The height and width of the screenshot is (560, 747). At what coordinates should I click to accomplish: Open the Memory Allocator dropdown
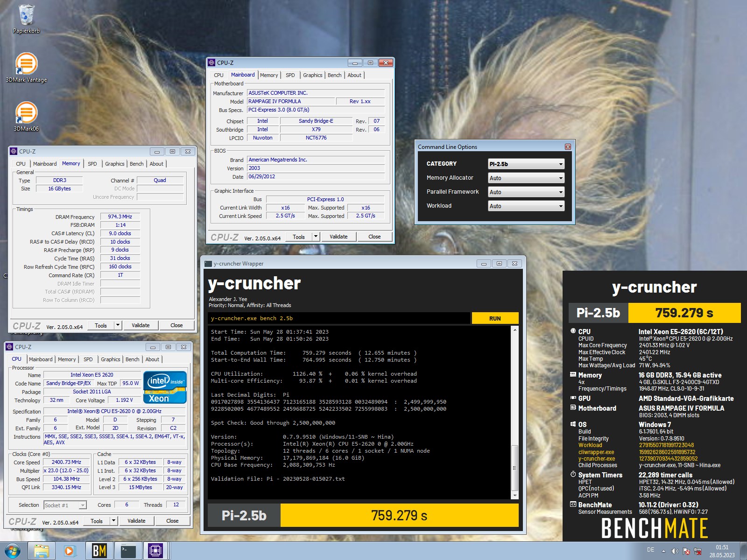526,178
